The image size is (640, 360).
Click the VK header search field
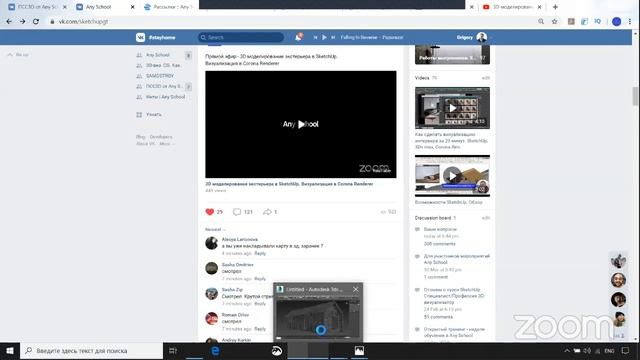tap(241, 37)
